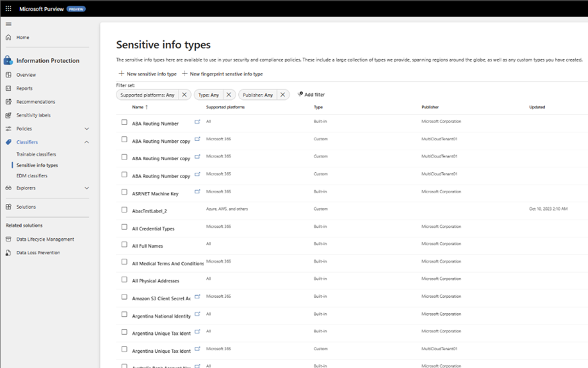This screenshot has height=368, width=588.
Task: Click the Supported platforms column header
Action: [225, 107]
